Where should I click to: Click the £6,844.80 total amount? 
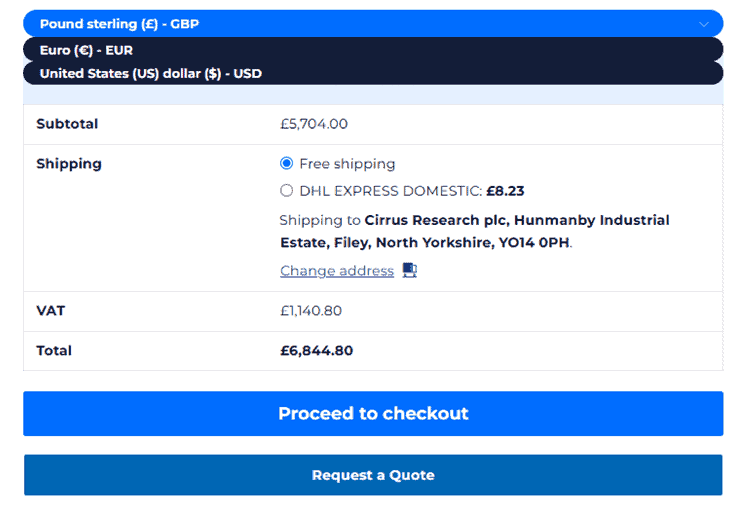(x=317, y=351)
